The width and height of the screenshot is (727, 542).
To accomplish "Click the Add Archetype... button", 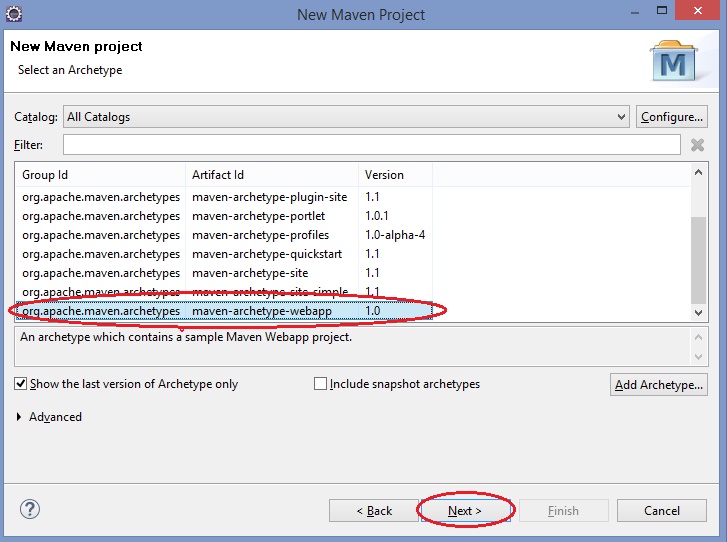I will [x=658, y=384].
